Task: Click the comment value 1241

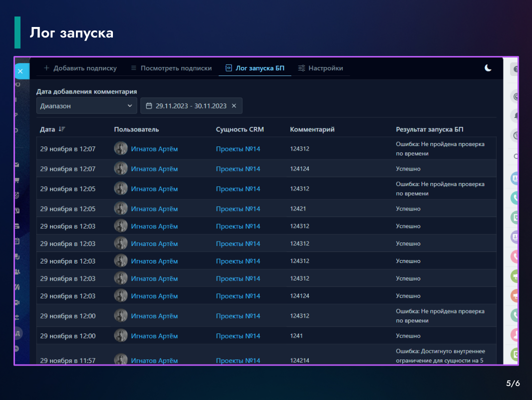Action: coord(296,336)
